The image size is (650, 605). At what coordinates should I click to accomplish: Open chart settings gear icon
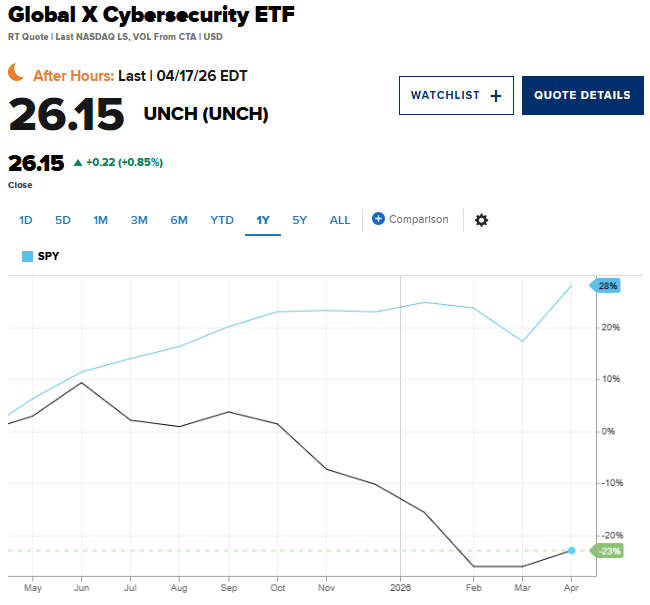click(x=481, y=220)
